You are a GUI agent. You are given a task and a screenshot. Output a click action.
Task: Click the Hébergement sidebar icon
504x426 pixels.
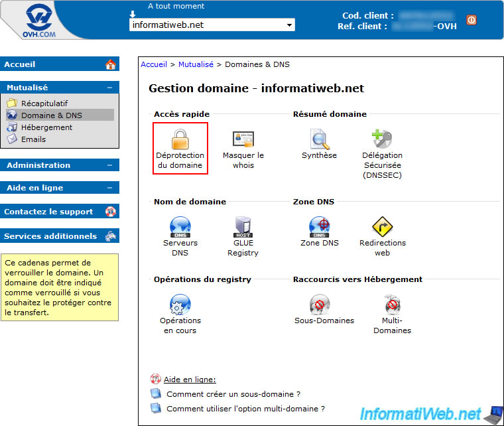pyautogui.click(x=12, y=127)
